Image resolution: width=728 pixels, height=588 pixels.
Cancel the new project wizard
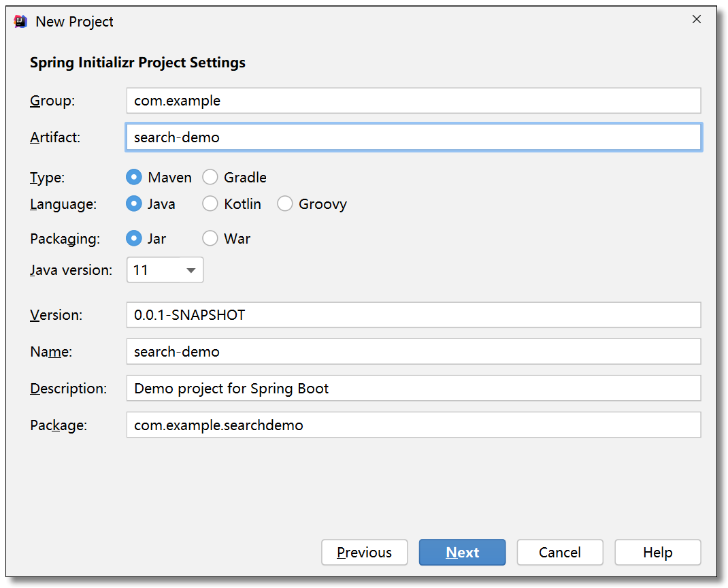[x=560, y=553]
